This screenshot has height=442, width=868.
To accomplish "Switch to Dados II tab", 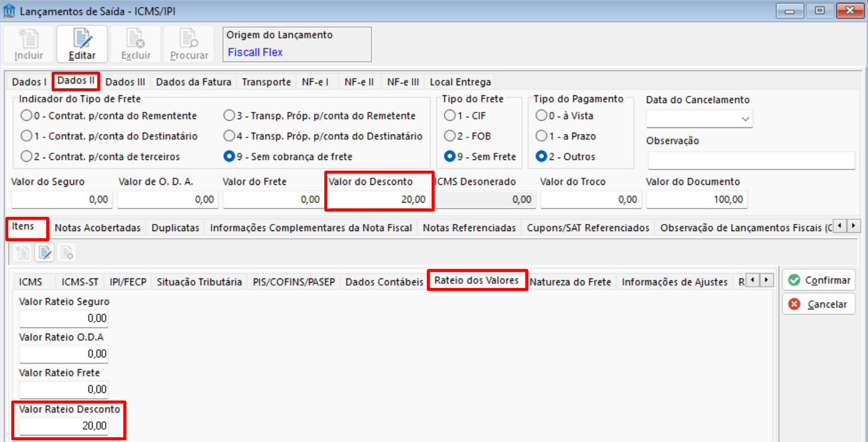I will pos(76,81).
